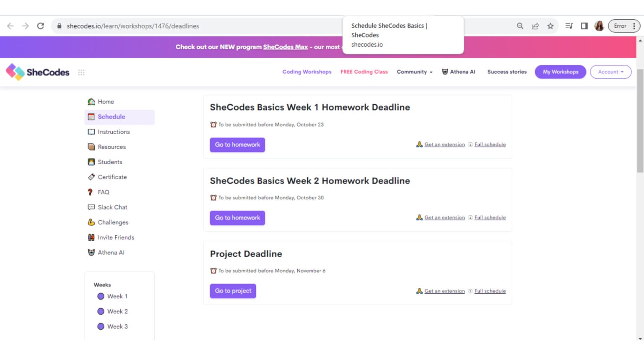This screenshot has width=644, height=362.
Task: Open Slack Chat from sidebar
Action: point(112,207)
